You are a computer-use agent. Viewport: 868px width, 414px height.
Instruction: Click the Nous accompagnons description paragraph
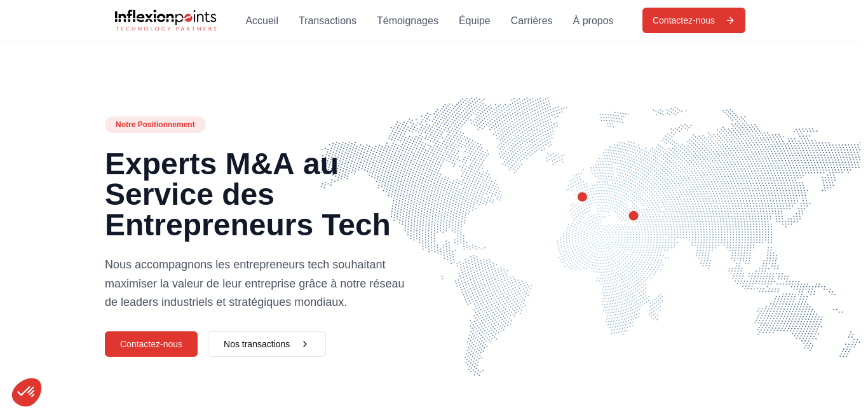tap(255, 284)
